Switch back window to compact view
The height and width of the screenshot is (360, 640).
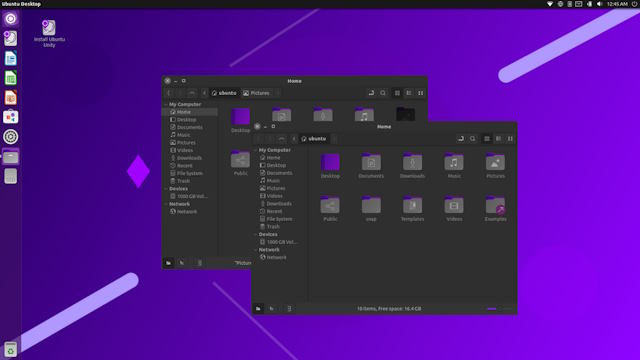click(x=420, y=93)
